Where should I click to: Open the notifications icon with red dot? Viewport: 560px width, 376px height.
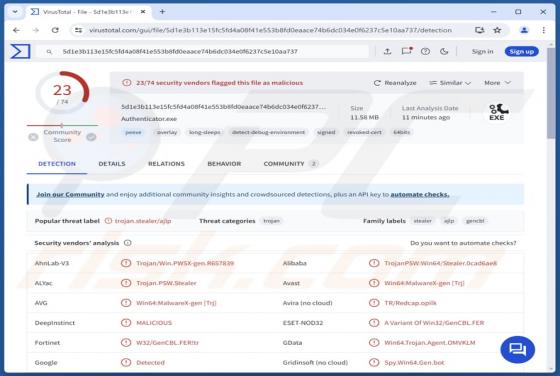tap(406, 51)
